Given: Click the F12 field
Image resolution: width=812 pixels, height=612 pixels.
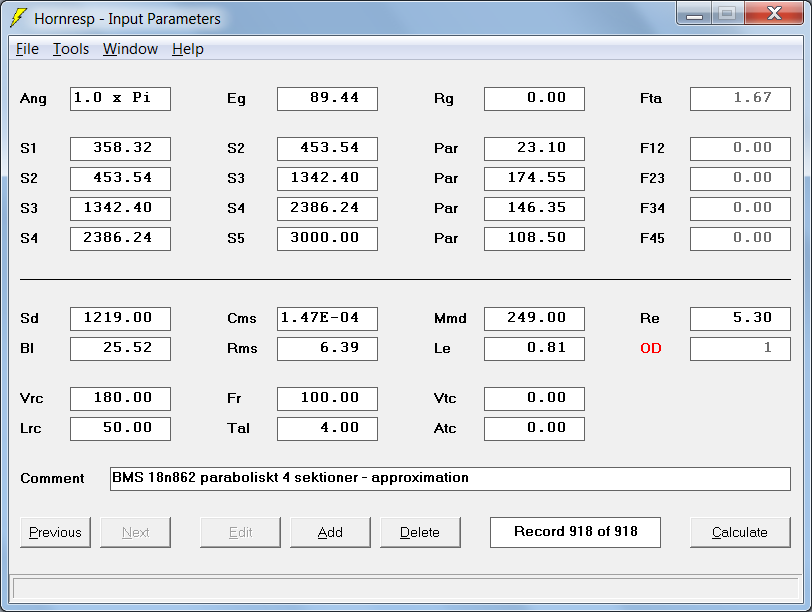Looking at the screenshot, I should (x=741, y=149).
